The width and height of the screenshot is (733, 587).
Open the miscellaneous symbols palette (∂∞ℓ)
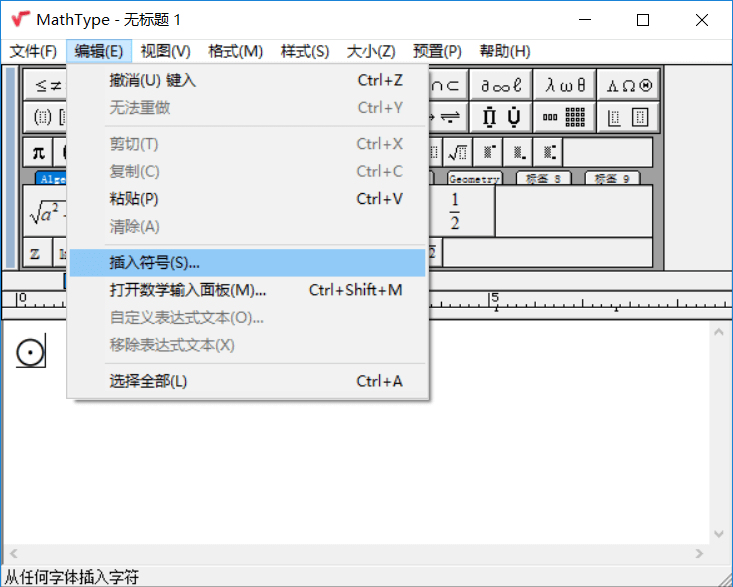[501, 85]
